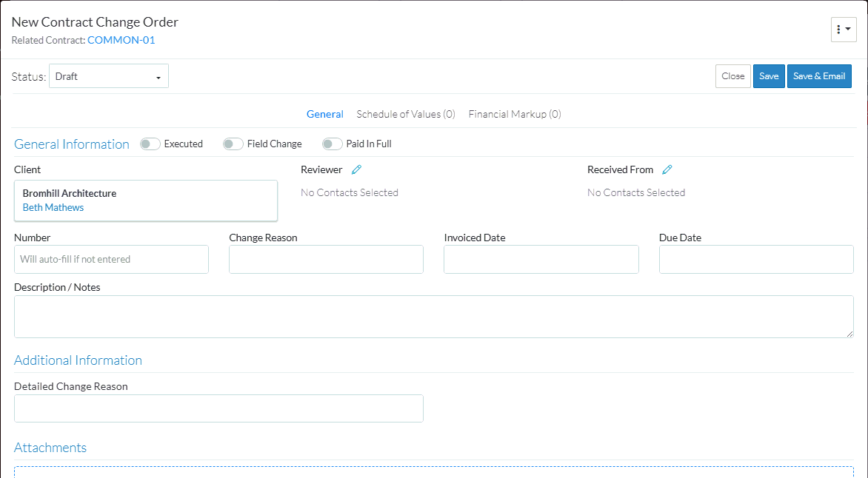The height and width of the screenshot is (478, 868).
Task: Click into the Number input field
Action: point(111,260)
